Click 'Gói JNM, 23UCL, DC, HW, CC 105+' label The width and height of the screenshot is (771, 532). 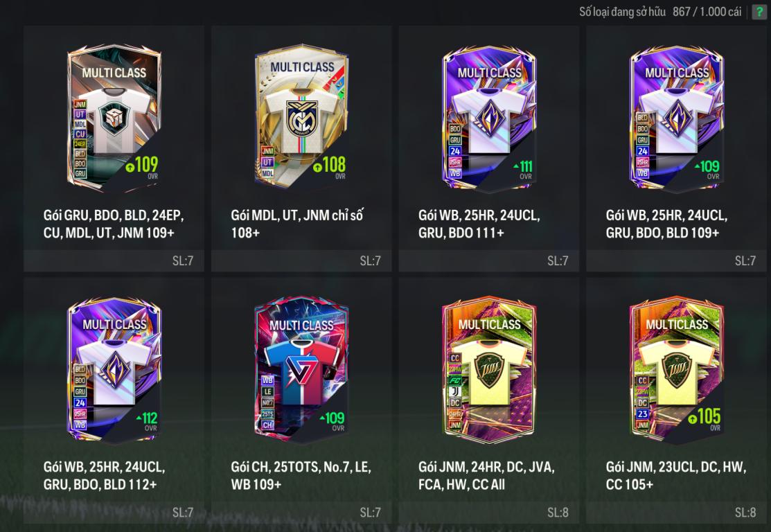[x=676, y=475]
